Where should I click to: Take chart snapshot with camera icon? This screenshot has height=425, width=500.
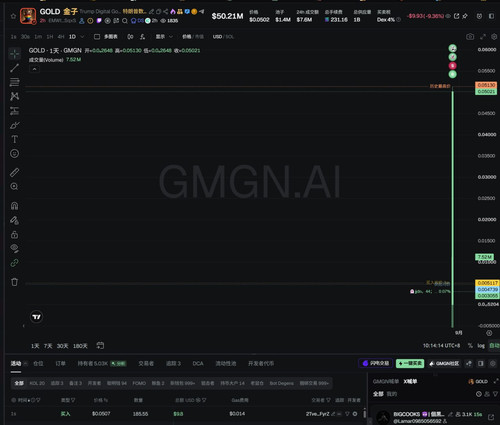click(470, 37)
